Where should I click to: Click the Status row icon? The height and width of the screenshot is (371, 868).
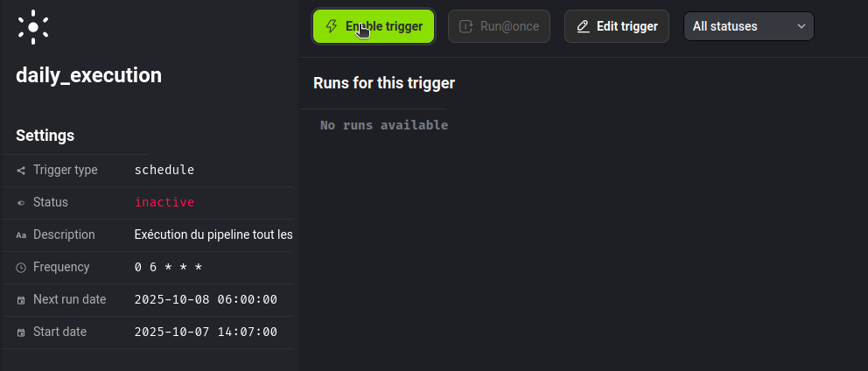(21, 203)
